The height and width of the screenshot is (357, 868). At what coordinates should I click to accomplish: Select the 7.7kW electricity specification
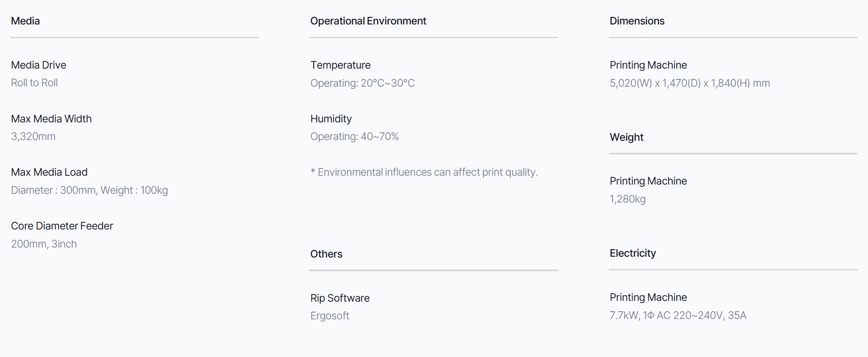[678, 315]
